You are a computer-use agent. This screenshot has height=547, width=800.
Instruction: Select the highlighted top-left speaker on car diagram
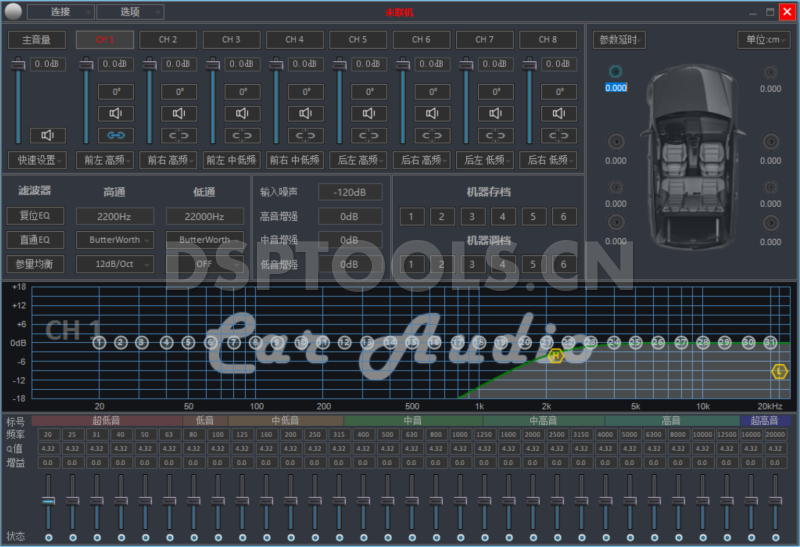[616, 71]
